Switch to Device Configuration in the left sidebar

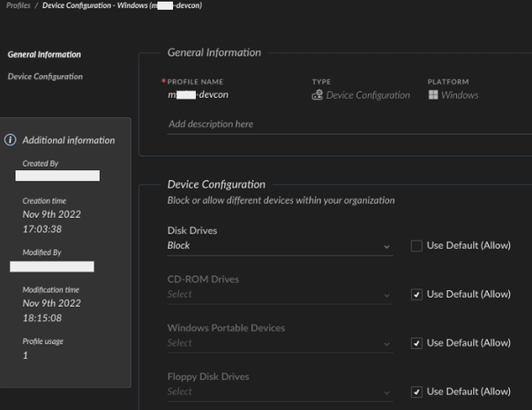point(45,77)
